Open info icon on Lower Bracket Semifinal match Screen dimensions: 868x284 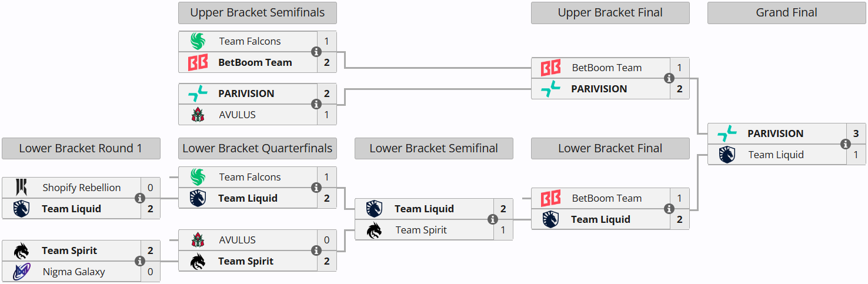coord(493,219)
